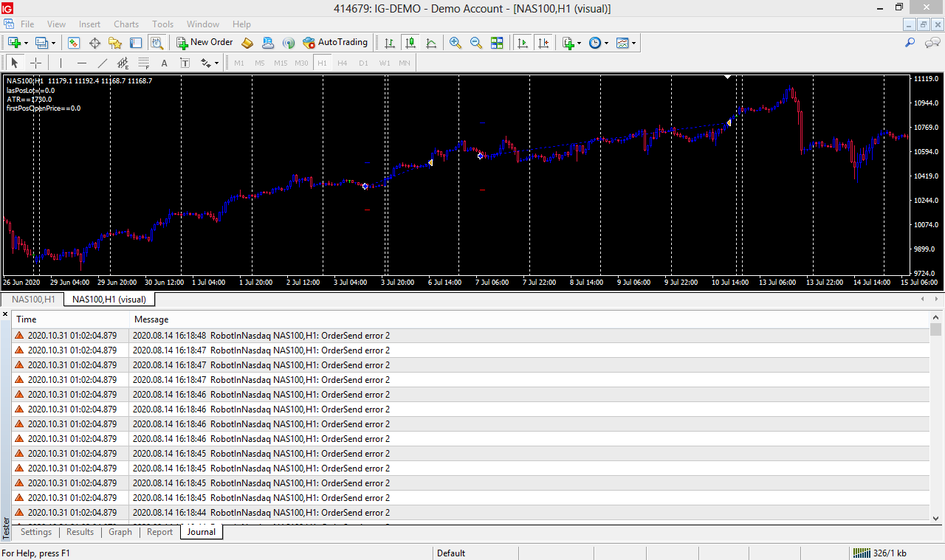
Task: Click the New Order button
Action: 205,43
